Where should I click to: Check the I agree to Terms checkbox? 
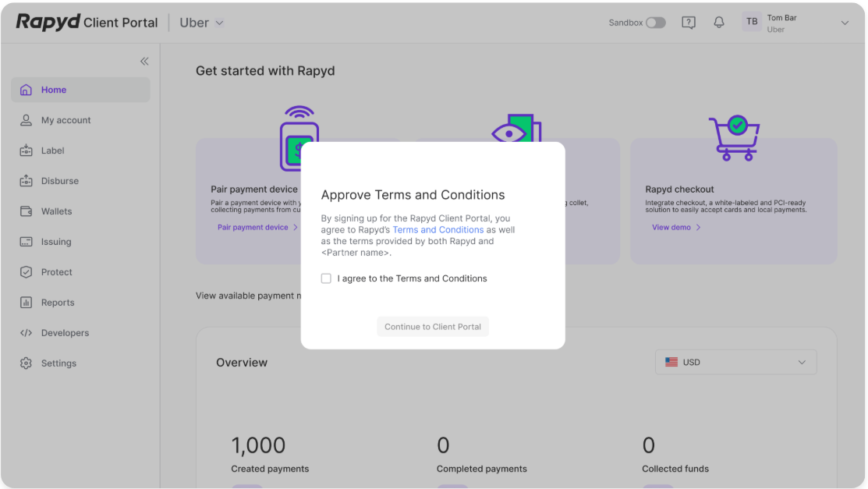click(x=326, y=278)
